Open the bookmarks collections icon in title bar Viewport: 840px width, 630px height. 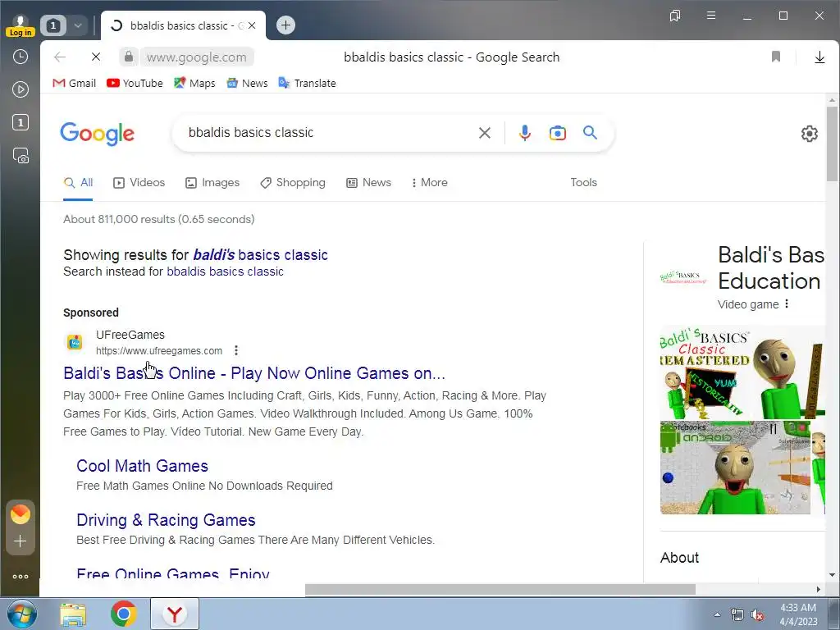click(x=675, y=16)
